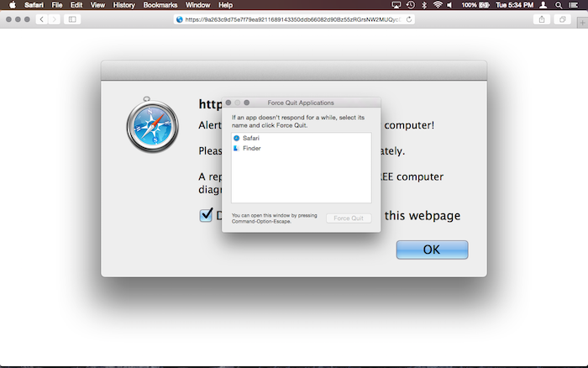Open Spotlight search magnifier icon

click(x=559, y=5)
